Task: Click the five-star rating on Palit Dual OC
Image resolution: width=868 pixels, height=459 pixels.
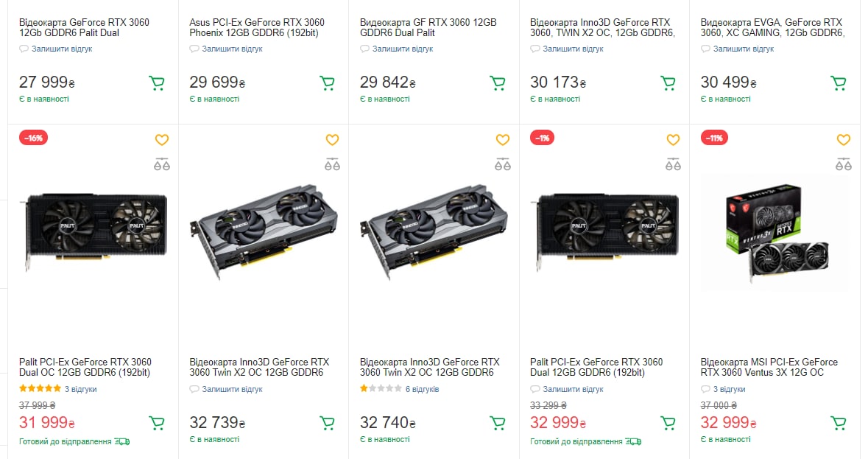Action: [x=40, y=389]
